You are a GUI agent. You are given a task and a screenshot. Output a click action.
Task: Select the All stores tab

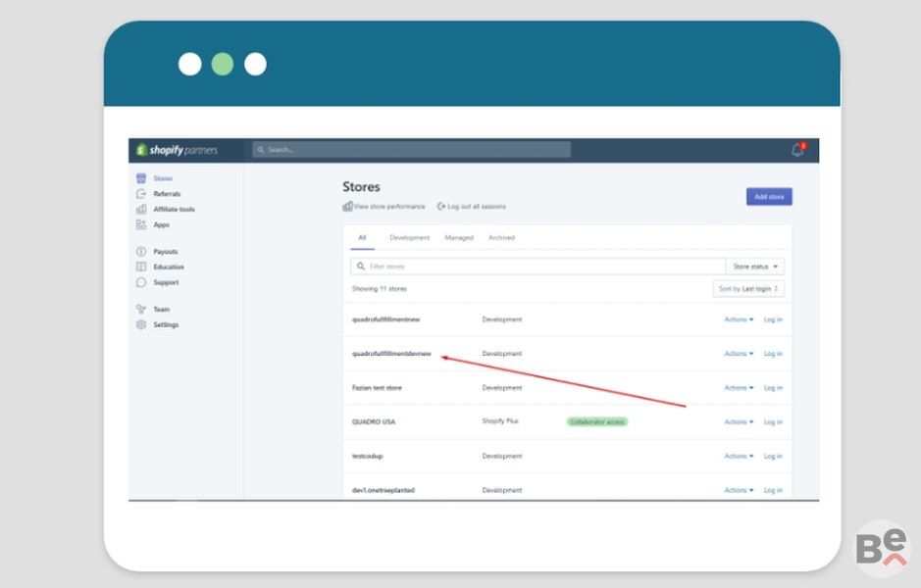point(362,238)
